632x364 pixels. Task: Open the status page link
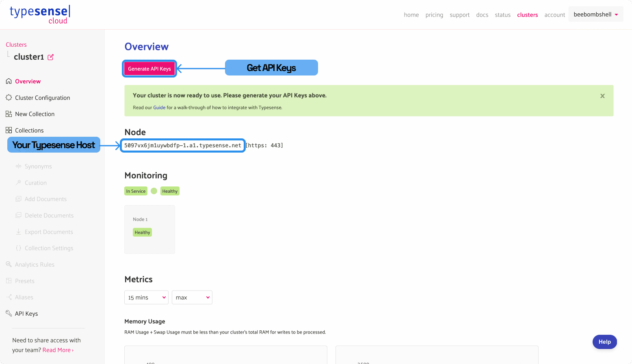point(502,15)
